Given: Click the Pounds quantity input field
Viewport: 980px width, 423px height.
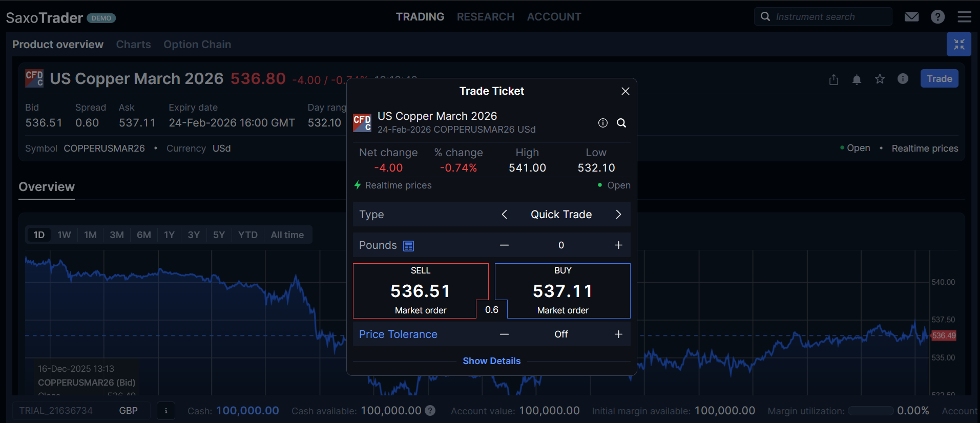Looking at the screenshot, I should [561, 245].
